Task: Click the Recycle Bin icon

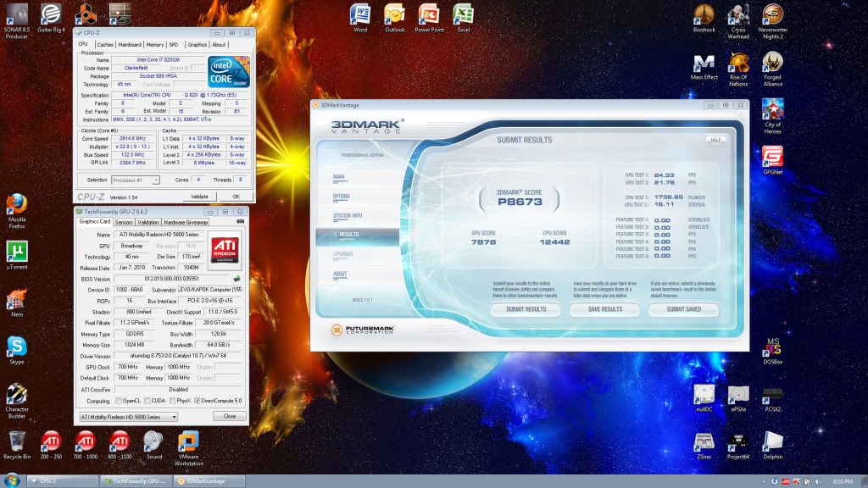Action: tap(17, 446)
